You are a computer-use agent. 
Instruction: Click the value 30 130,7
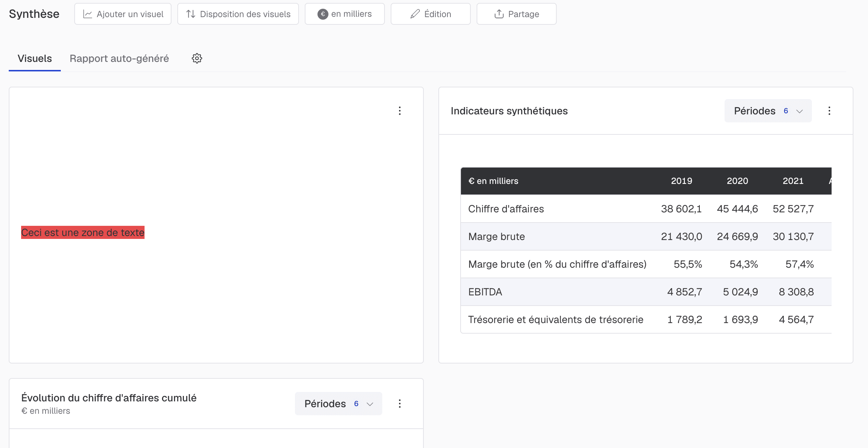793,236
